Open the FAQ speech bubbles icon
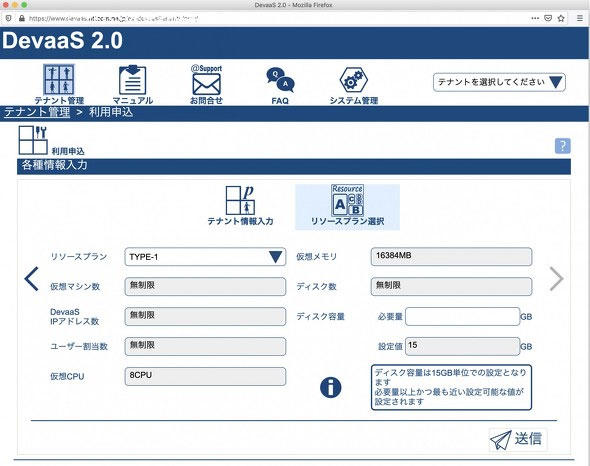590x466 pixels. [280, 85]
